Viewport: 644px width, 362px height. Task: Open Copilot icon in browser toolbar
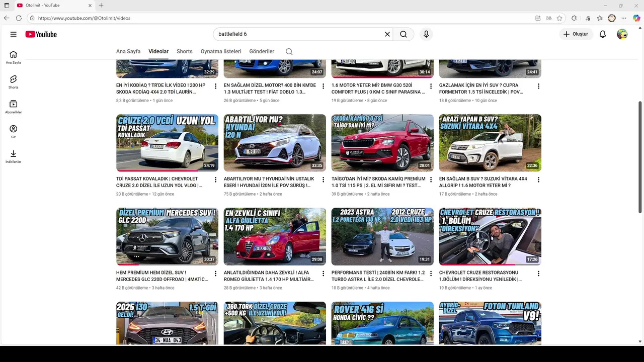tap(636, 18)
